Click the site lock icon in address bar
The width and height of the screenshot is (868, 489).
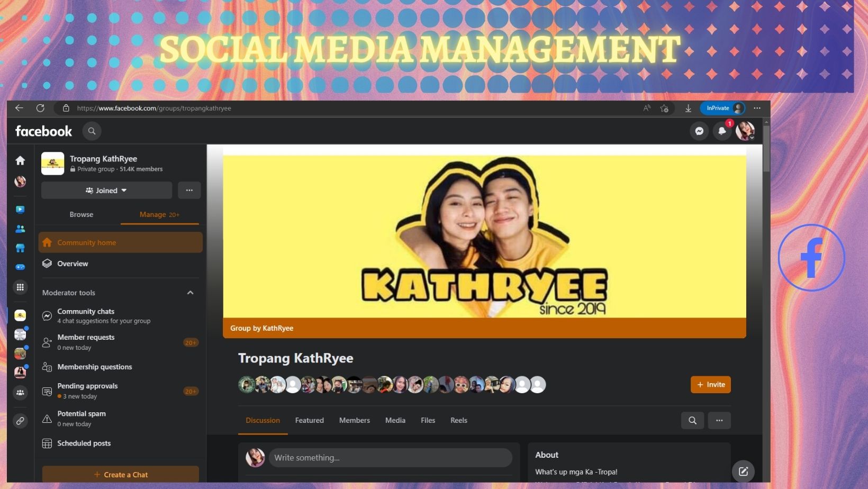pyautogui.click(x=66, y=108)
